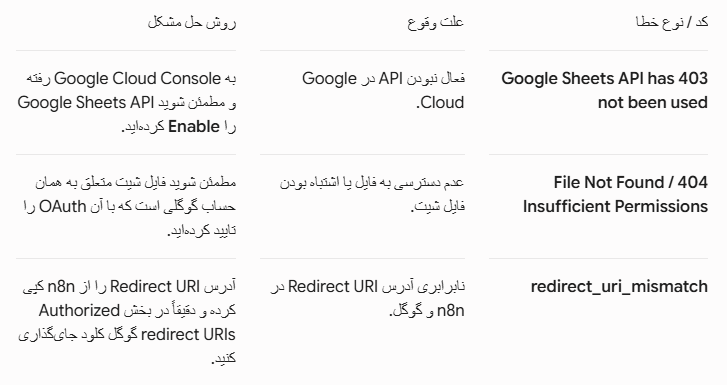
Task: Click the 'روش حل مشکل' column header
Action: 192,22
